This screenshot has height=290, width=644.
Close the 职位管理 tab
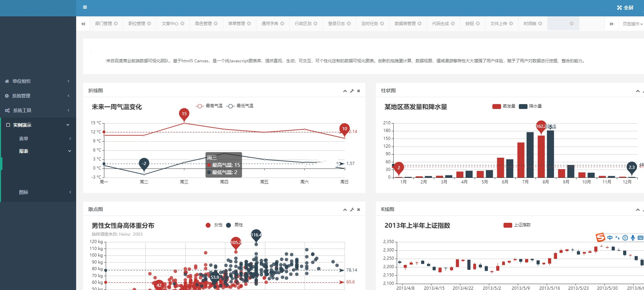coord(149,24)
